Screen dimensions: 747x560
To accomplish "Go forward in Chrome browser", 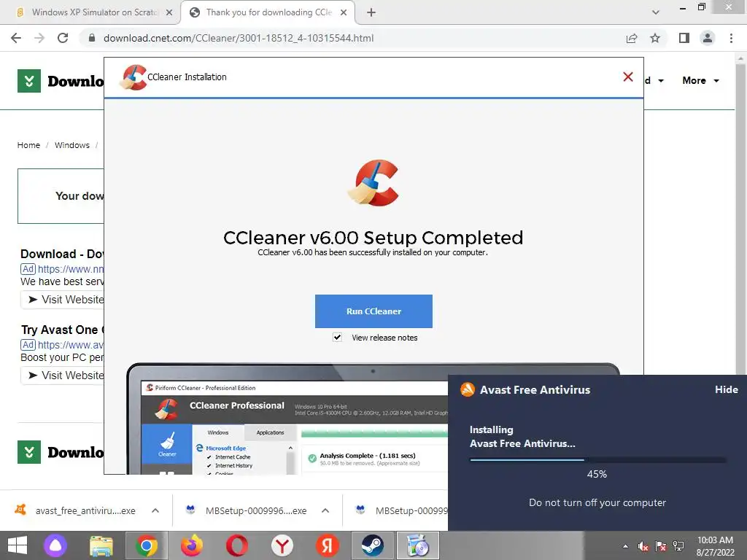I will click(x=39, y=38).
